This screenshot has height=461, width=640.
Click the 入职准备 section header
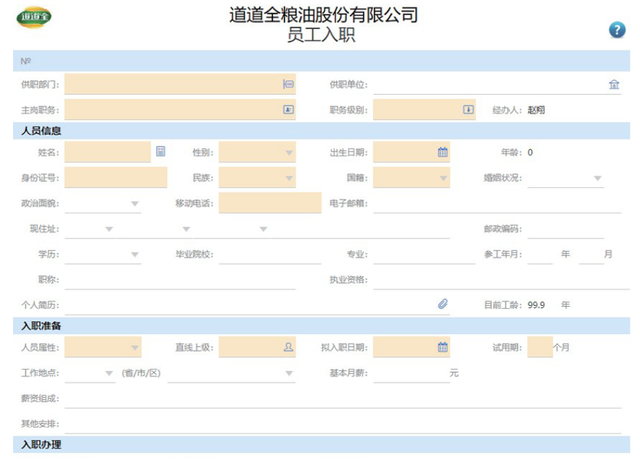tap(321, 326)
